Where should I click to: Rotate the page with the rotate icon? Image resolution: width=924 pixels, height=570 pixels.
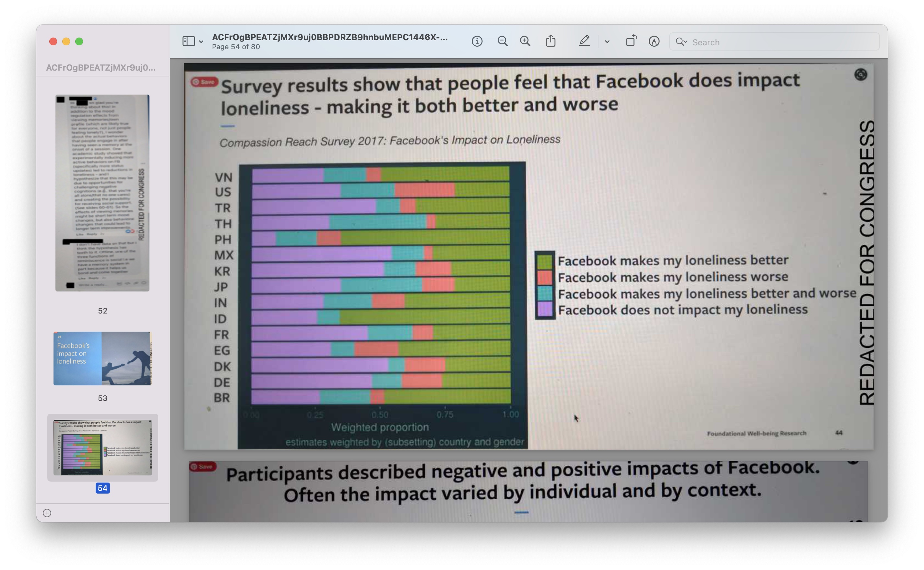click(x=631, y=41)
